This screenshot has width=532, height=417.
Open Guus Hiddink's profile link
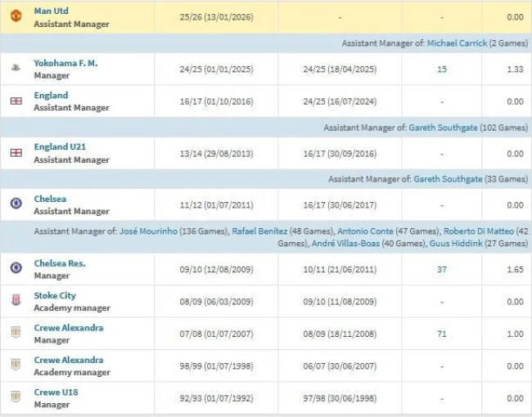click(456, 244)
